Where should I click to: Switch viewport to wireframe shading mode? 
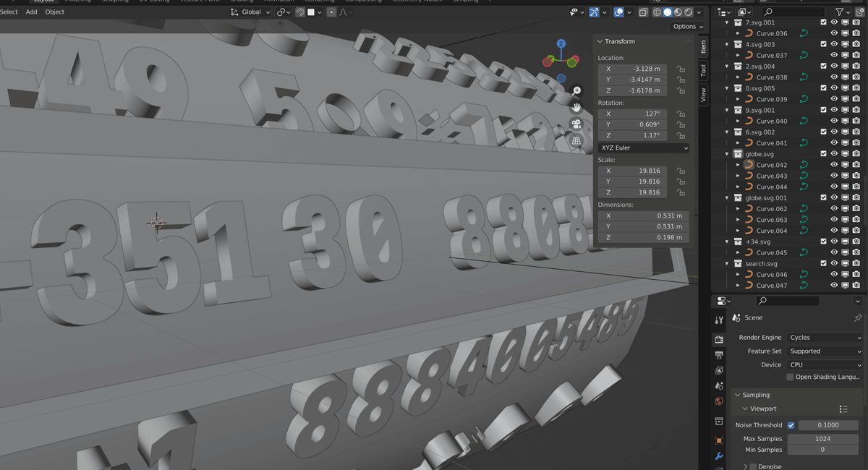click(x=658, y=12)
